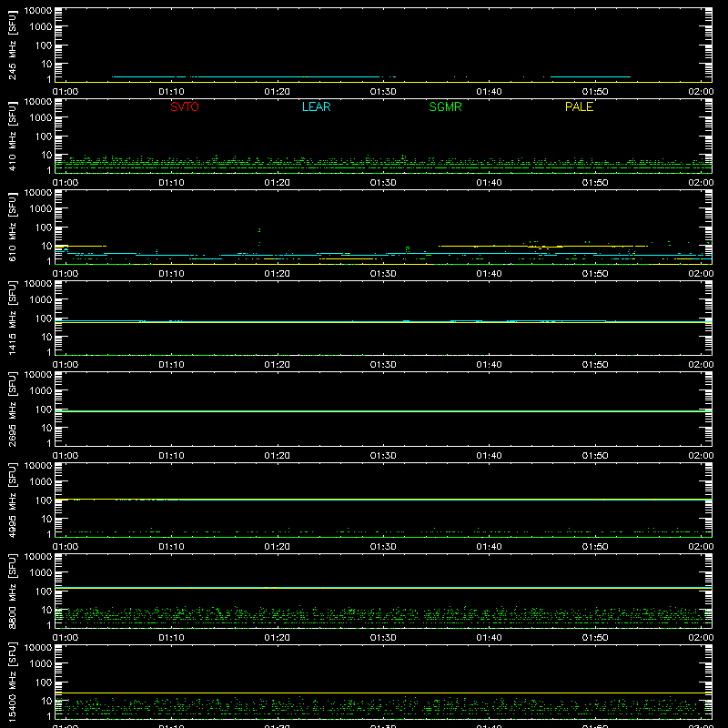Click 01:30 tick under the 610 MHz plot
This screenshot has width=728, height=728.
383,274
